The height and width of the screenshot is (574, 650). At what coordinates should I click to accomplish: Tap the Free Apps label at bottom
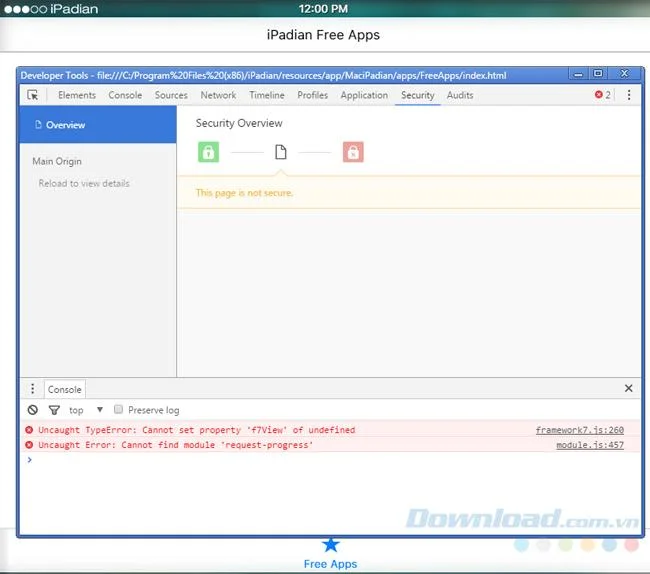pos(330,564)
